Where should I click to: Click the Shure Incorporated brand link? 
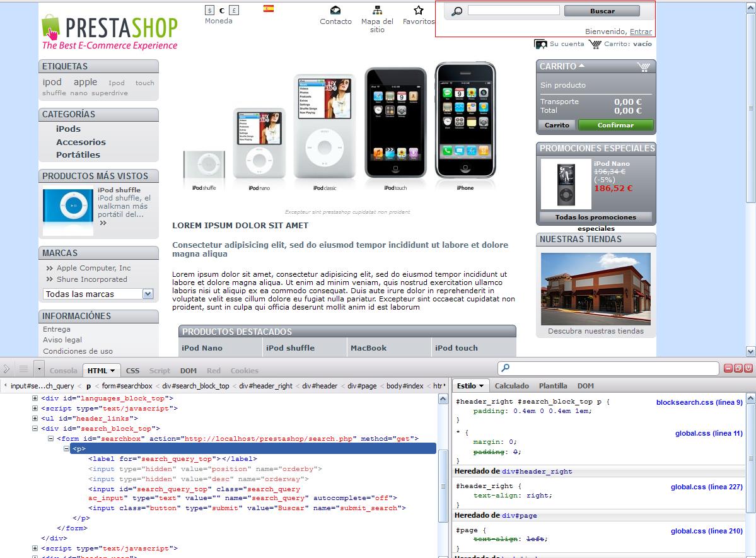91,279
